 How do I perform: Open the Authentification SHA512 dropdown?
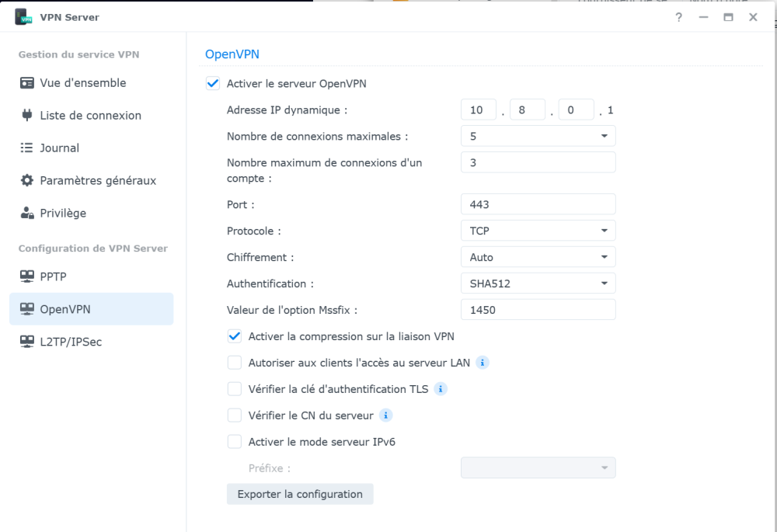coord(538,283)
